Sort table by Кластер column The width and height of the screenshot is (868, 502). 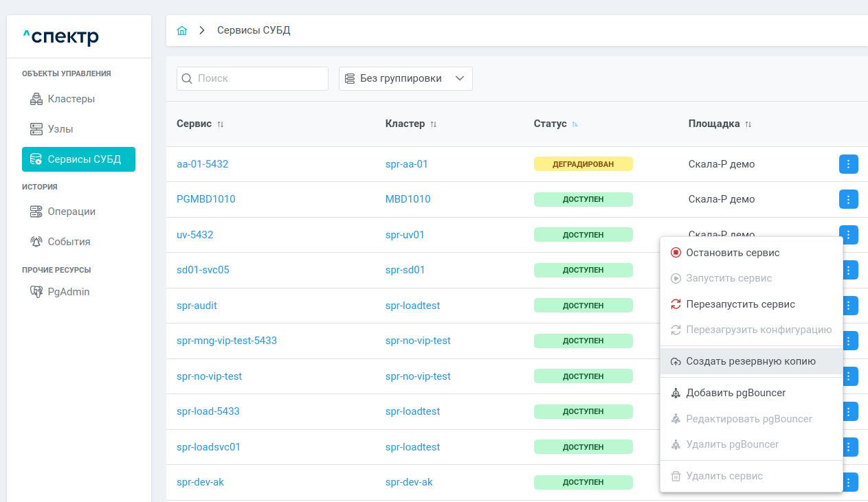point(434,124)
